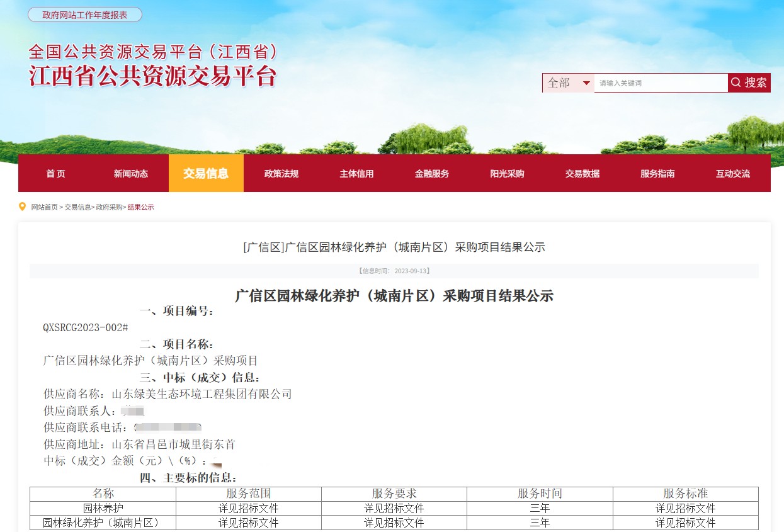Click 政府采购 breadcrumb link
The height and width of the screenshot is (532, 784).
point(109,207)
